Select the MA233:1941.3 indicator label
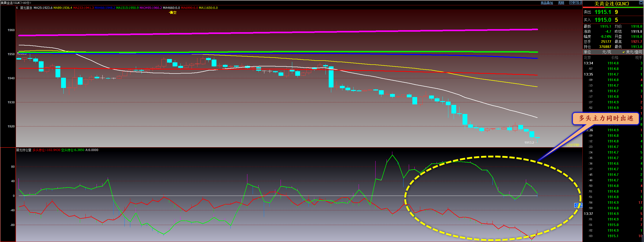Image resolution: width=644 pixels, height=242 pixels. (83, 8)
